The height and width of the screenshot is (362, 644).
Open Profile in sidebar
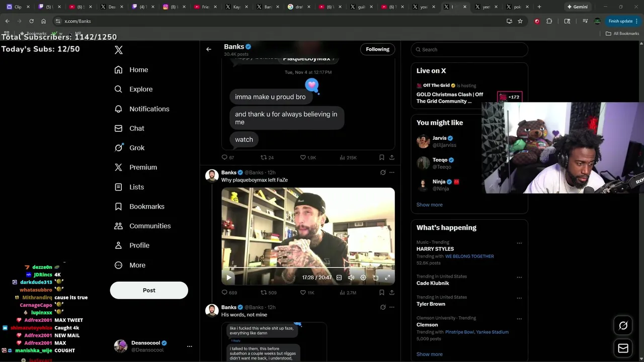pyautogui.click(x=132, y=245)
